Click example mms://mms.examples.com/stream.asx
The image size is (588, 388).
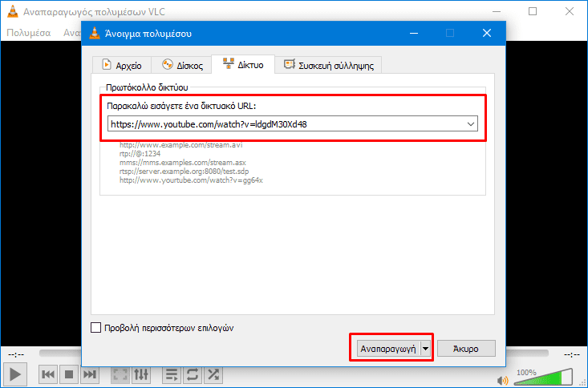point(183,163)
